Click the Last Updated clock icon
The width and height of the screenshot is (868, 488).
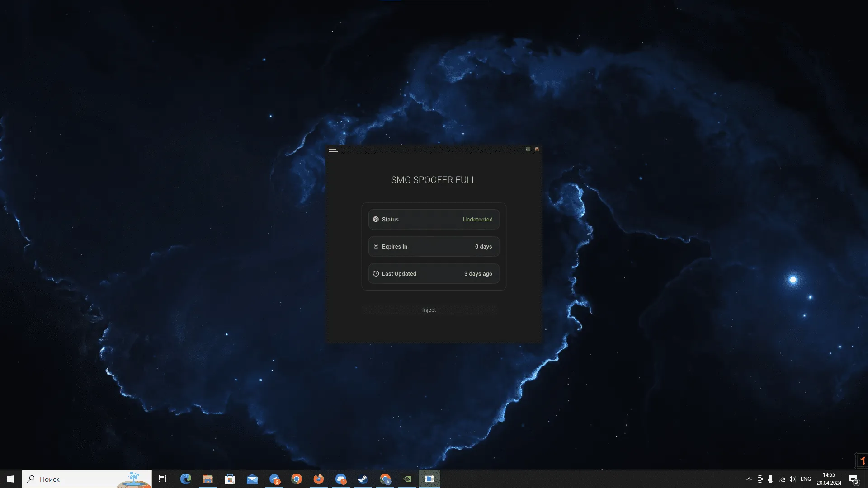click(x=376, y=274)
